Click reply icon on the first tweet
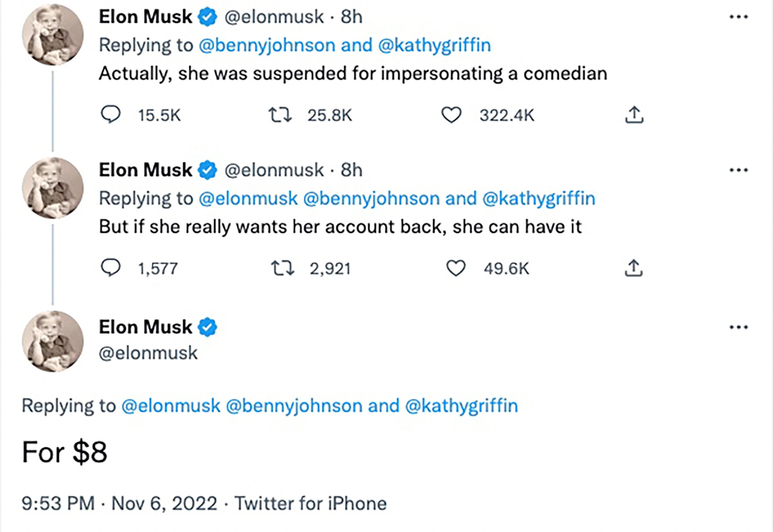This screenshot has width=773, height=532. 110,115
